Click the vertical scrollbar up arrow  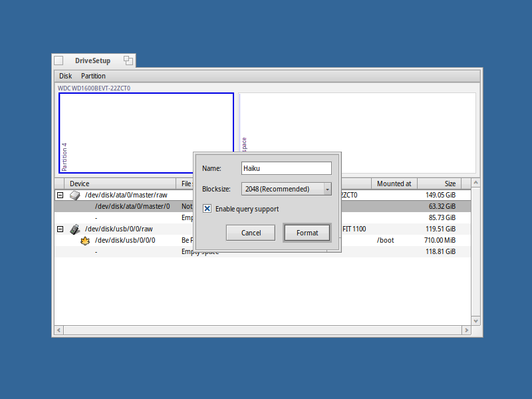[475, 182]
